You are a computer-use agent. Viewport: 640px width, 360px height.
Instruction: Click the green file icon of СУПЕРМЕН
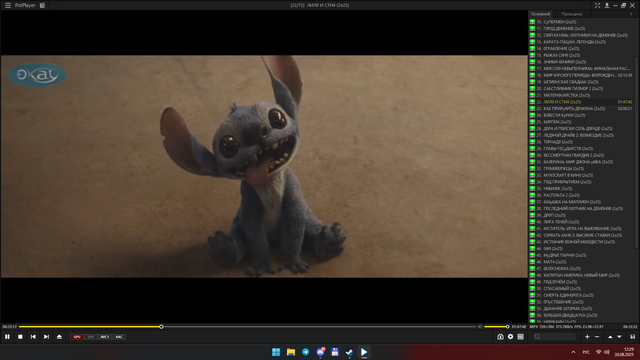pyautogui.click(x=532, y=22)
